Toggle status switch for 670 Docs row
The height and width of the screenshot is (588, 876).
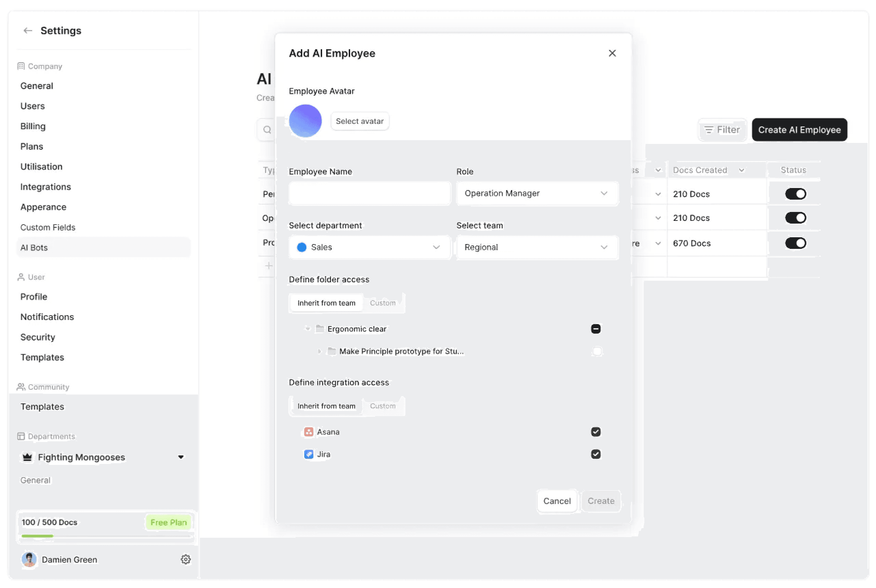coord(795,243)
